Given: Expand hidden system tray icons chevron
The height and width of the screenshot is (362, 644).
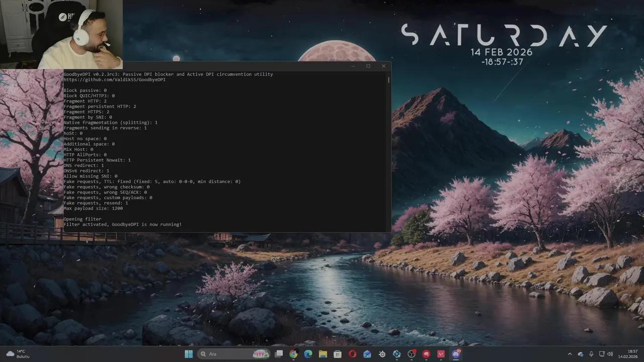Looking at the screenshot, I should [570, 354].
